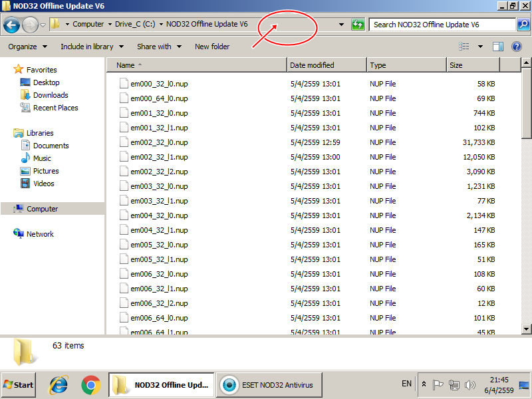Open the Start menu

[x=19, y=385]
